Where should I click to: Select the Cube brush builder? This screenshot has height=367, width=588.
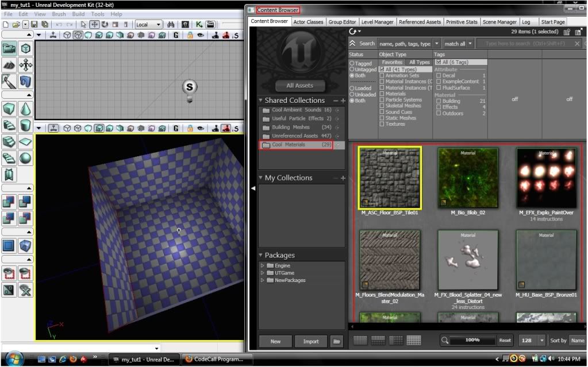coord(9,109)
